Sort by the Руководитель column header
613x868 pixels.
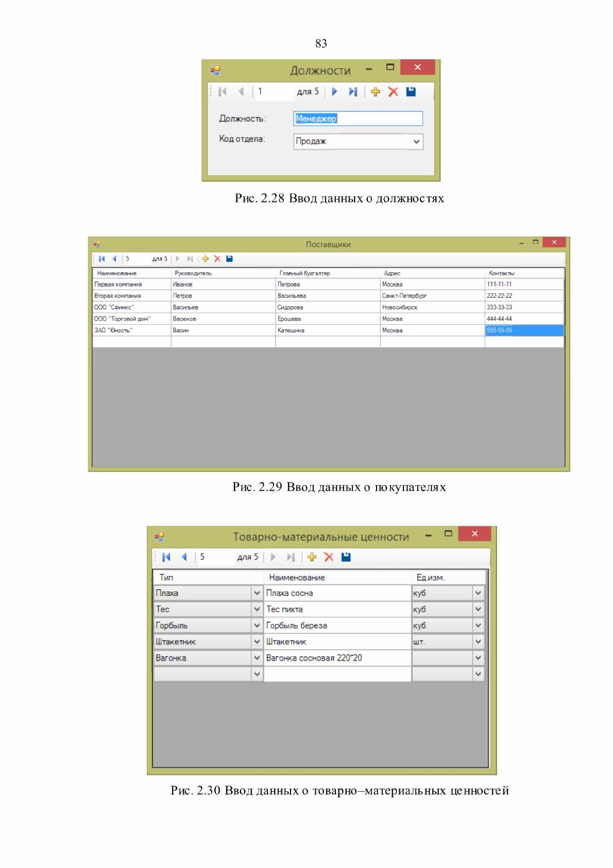click(x=223, y=273)
